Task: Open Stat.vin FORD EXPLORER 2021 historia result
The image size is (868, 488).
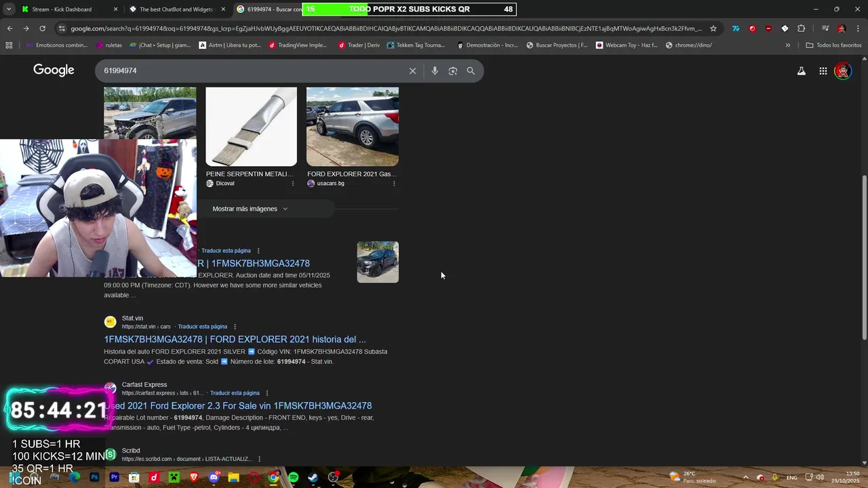Action: point(235,340)
